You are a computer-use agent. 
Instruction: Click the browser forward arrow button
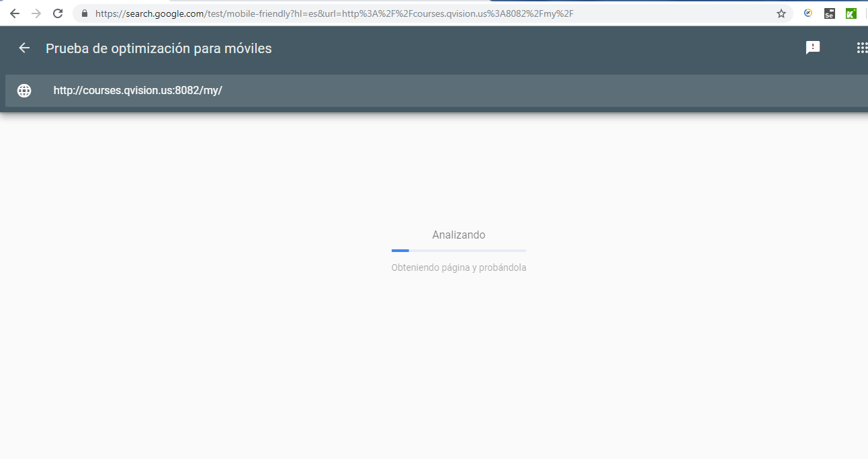[36, 13]
